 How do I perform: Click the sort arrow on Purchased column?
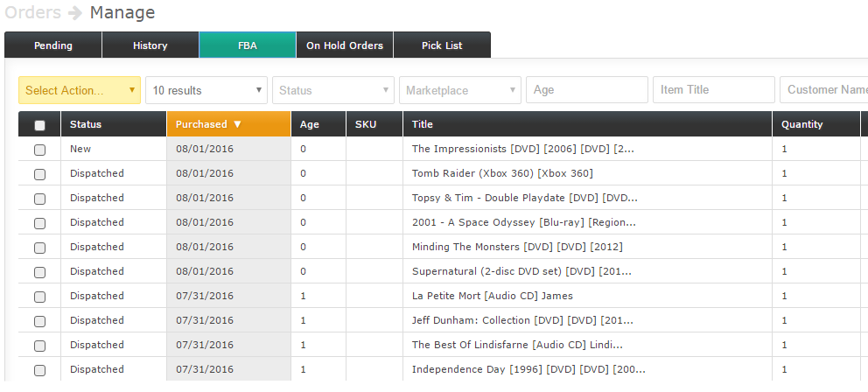[x=237, y=124]
